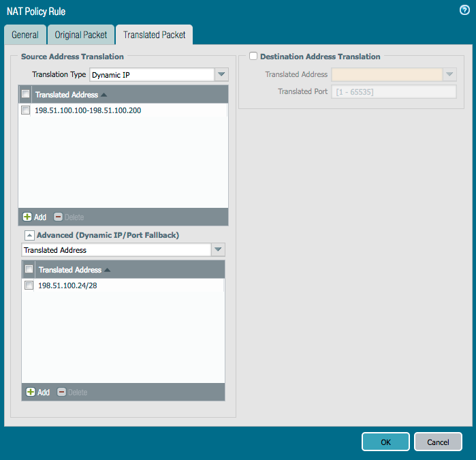Select the 198.51.100.24/28 address entry
Screen dimensions: 476x460
(67, 286)
